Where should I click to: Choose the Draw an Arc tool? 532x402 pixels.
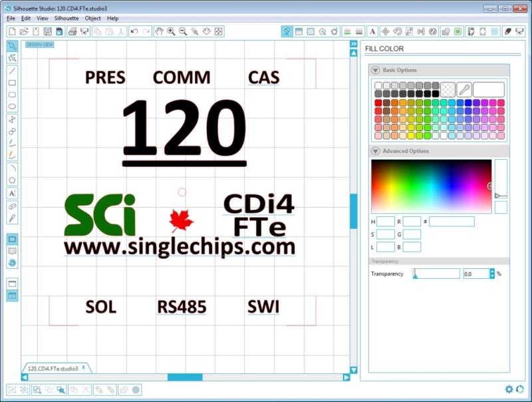pos(12,168)
